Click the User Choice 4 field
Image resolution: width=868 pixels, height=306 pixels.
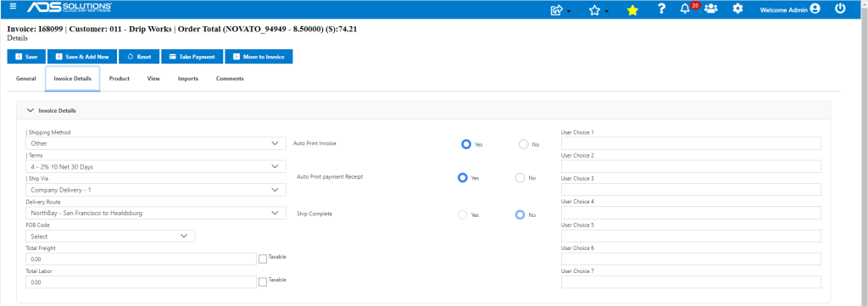(692, 213)
